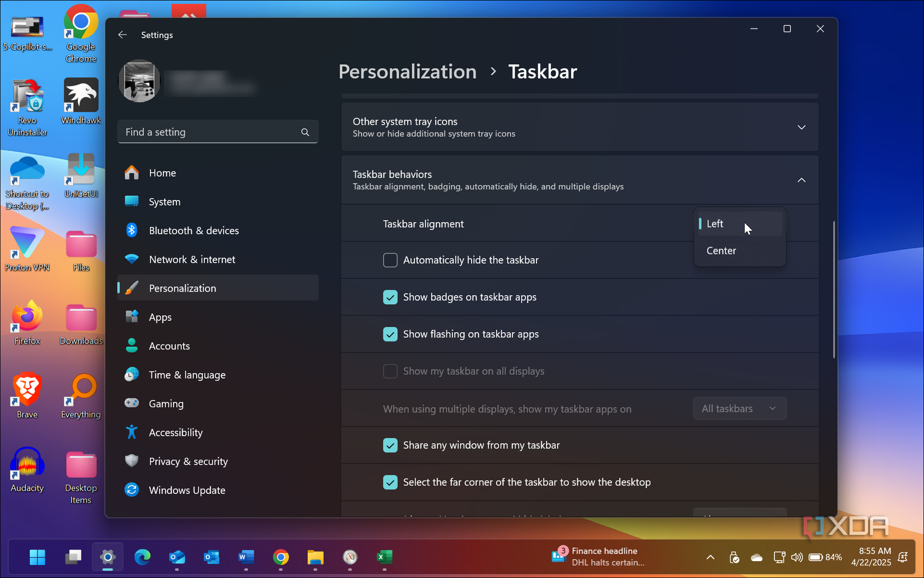Select Privacy & security in the sidebar
Image resolution: width=924 pixels, height=578 pixels.
(x=188, y=461)
